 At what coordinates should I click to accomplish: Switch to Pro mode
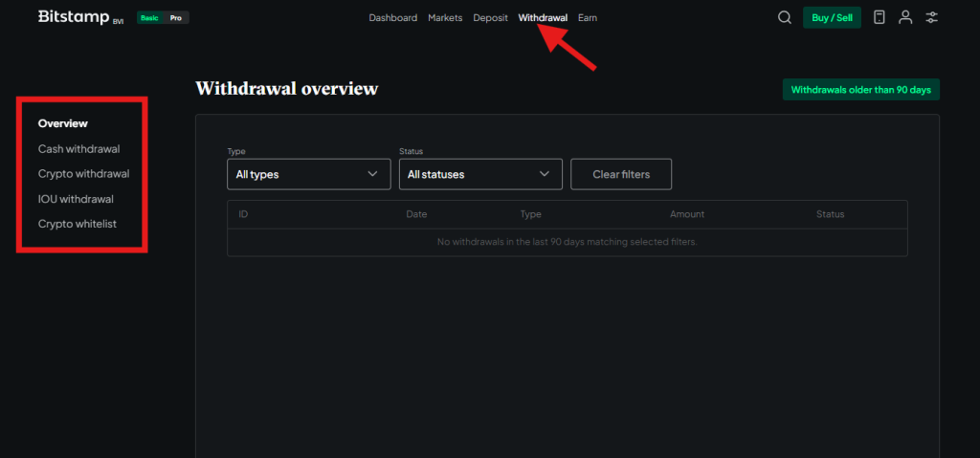tap(176, 17)
